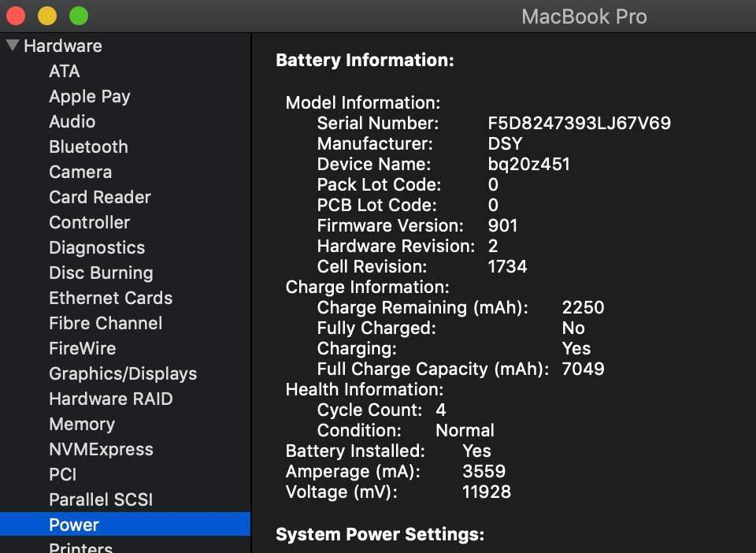
Task: Select the Controller item
Action: tap(89, 222)
